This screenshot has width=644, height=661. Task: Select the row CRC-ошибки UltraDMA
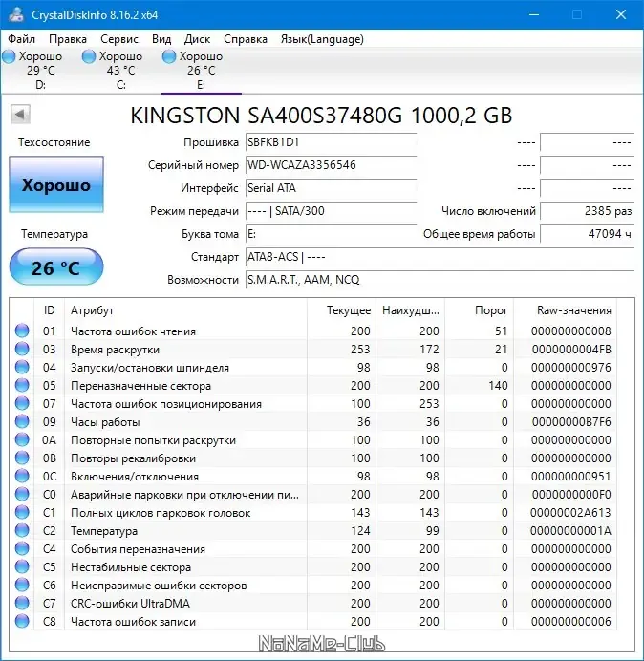[x=313, y=603]
